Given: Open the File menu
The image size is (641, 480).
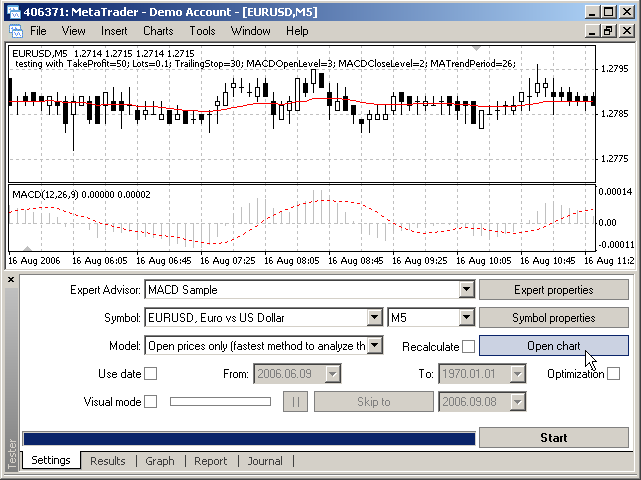Looking at the screenshot, I should [38, 31].
